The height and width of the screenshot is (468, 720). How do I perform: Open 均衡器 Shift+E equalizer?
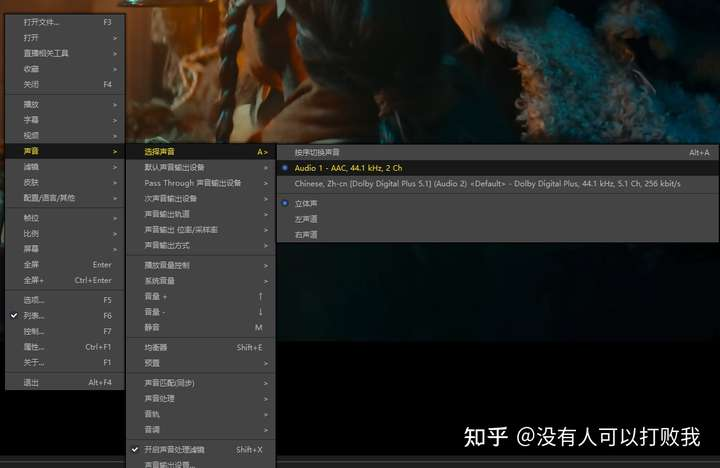(x=201, y=347)
